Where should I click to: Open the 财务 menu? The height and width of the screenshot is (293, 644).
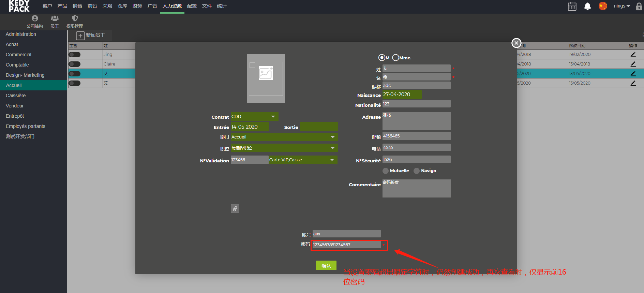pyautogui.click(x=137, y=6)
